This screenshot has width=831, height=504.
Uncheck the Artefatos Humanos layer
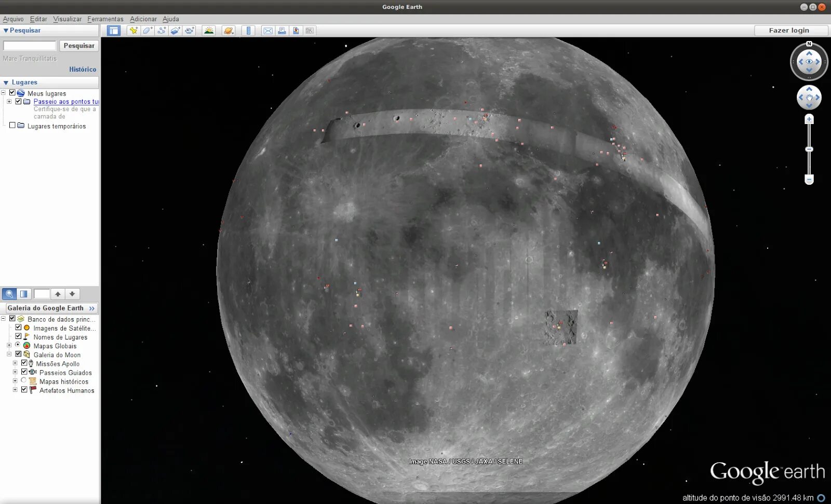[24, 389]
